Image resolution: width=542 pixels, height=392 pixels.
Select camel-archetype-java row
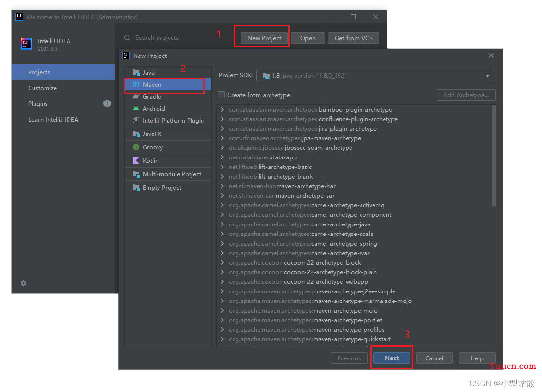click(354, 224)
